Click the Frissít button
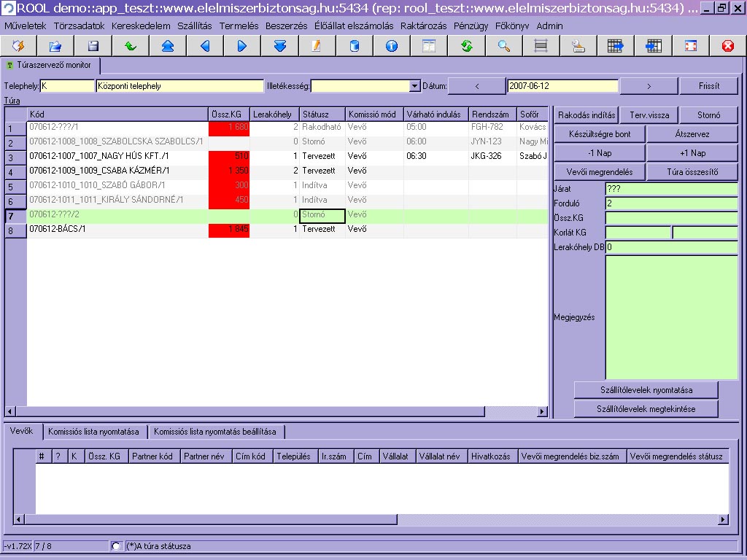The height and width of the screenshot is (560, 747). [708, 86]
